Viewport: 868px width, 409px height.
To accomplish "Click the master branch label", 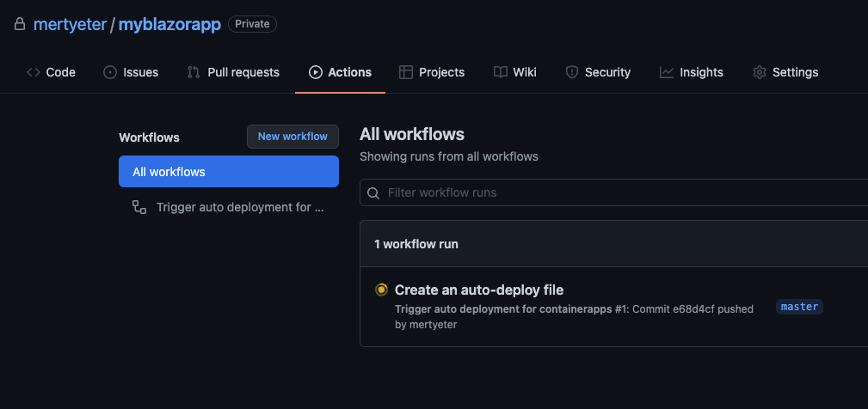I will (x=799, y=307).
